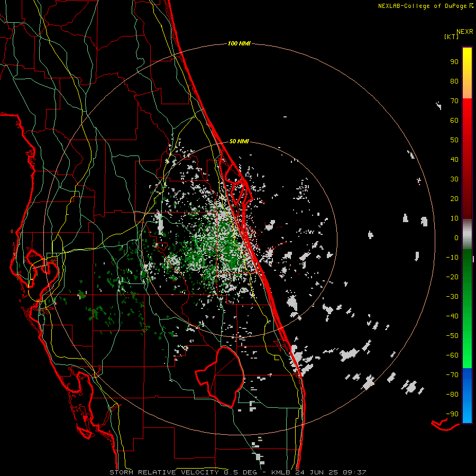
Task: Click the 90 value on the velocity scale
Action: point(454,62)
